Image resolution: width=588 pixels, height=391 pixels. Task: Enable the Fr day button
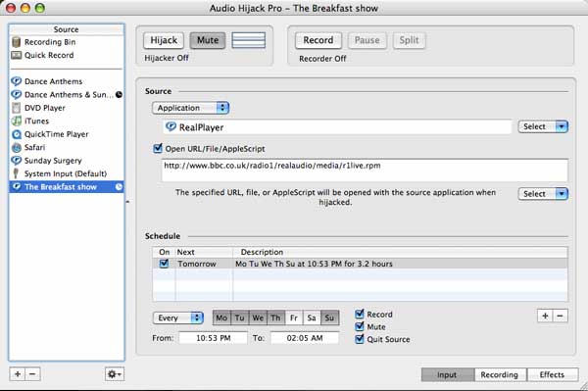(294, 318)
